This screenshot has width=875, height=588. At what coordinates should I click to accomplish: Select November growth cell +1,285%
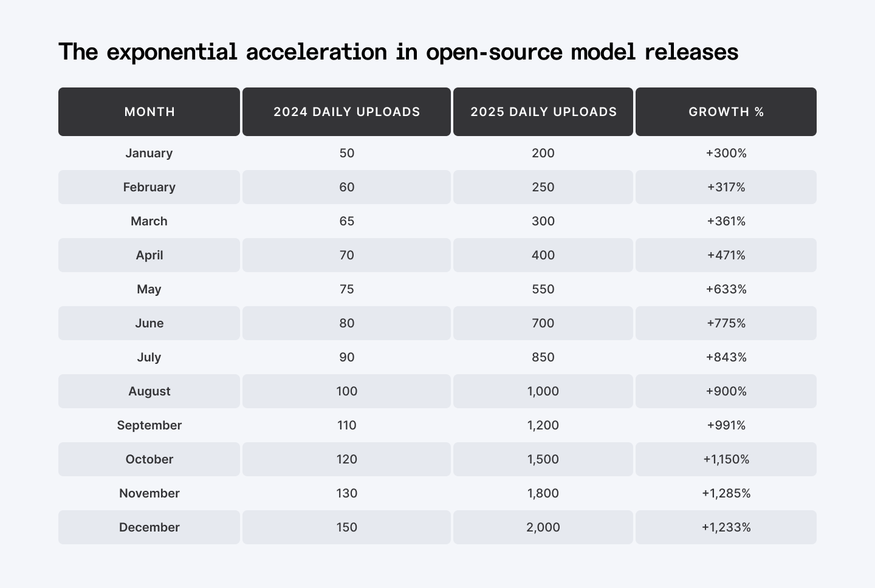coord(726,493)
